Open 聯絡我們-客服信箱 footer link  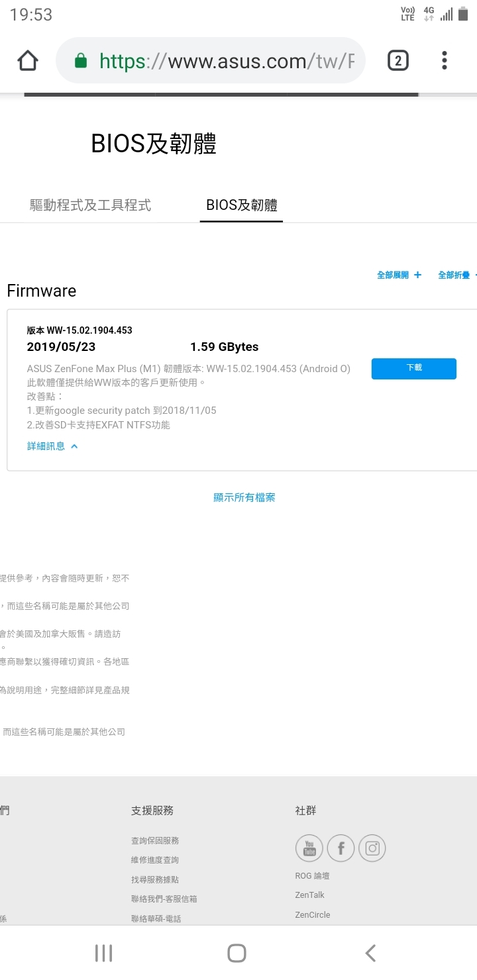(x=164, y=899)
